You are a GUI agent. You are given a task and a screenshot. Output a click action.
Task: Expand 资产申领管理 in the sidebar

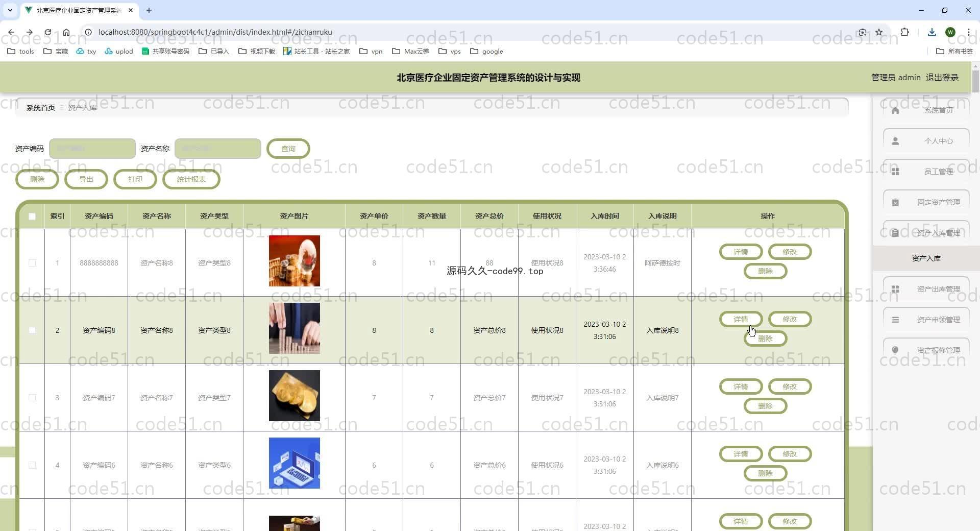pos(926,320)
